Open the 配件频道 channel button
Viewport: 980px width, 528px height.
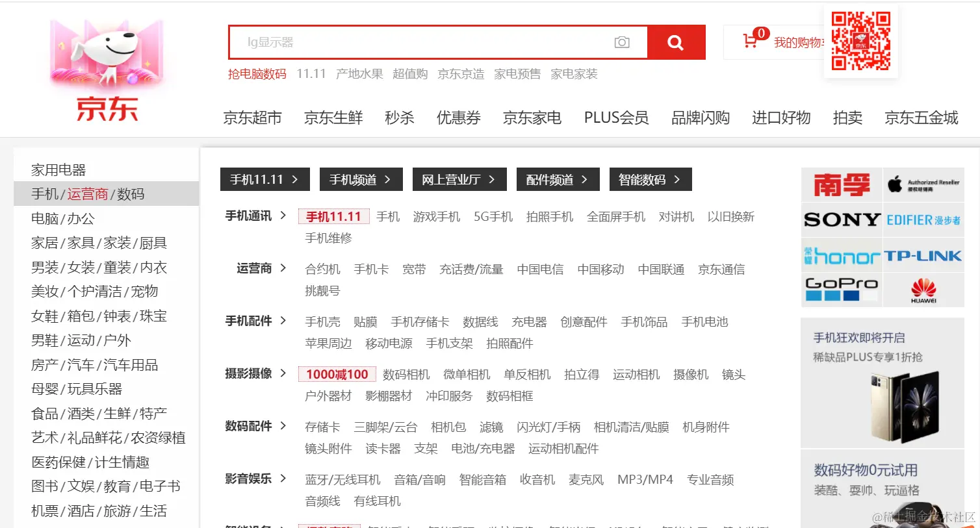click(558, 179)
